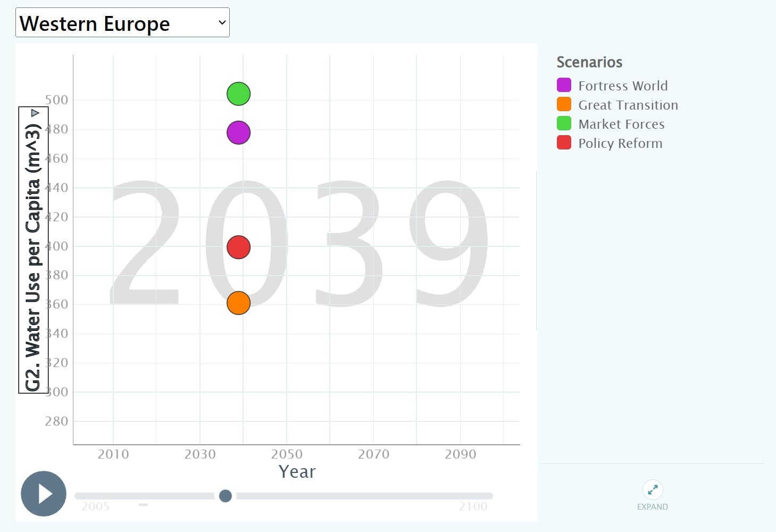The height and width of the screenshot is (532, 776).
Task: Select the green Market Forces data point
Action: point(238,94)
